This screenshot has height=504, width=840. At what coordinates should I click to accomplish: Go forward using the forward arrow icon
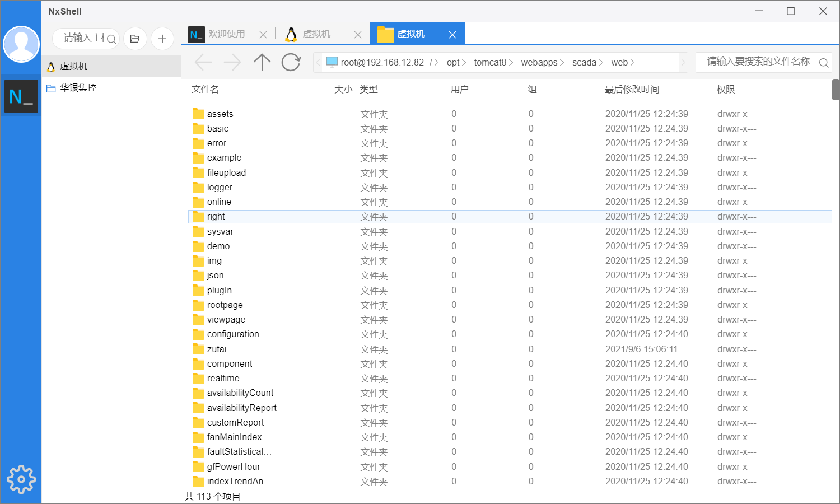232,62
